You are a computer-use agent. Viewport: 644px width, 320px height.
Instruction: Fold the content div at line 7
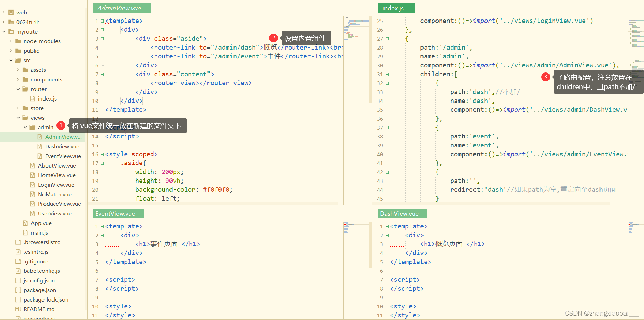102,74
